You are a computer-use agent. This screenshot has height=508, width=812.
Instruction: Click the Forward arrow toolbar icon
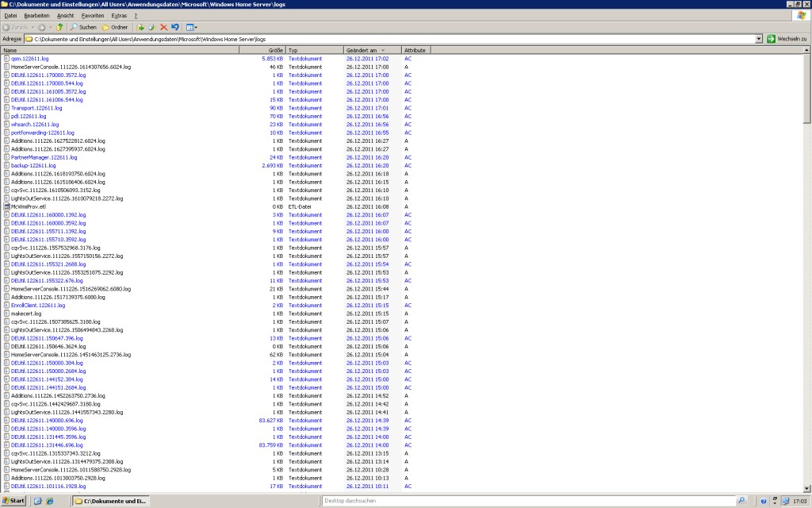pos(42,27)
